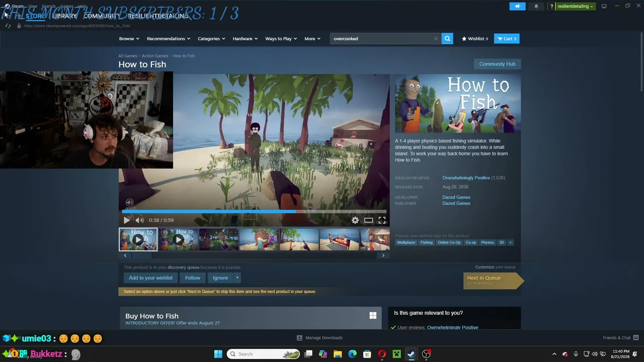Viewport: 644px width, 362px height.
Task: Switch to OBS Studio on the taskbar
Action: (426, 354)
